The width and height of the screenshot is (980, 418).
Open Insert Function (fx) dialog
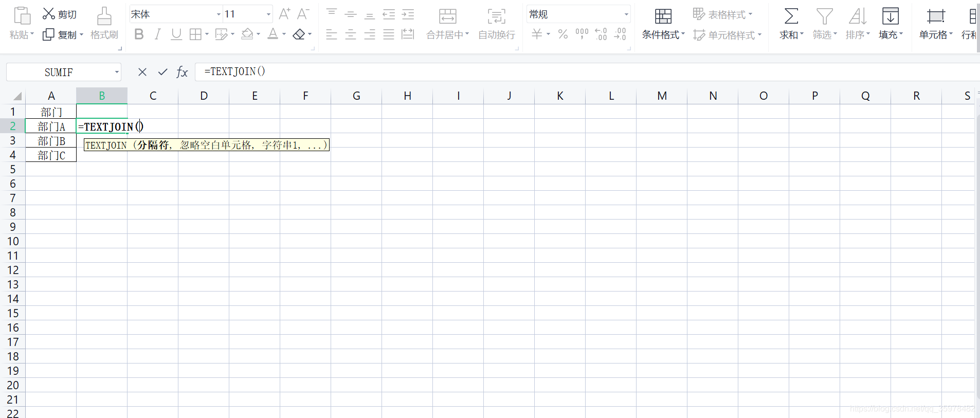[182, 72]
